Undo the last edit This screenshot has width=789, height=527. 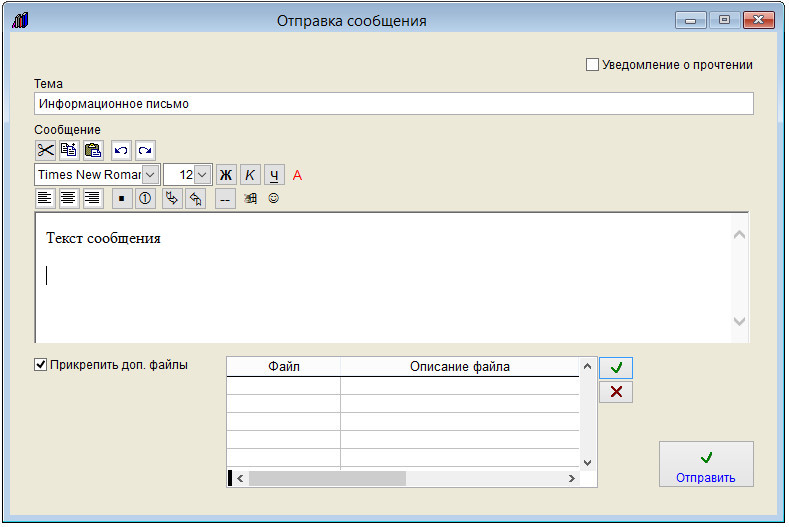click(121, 151)
